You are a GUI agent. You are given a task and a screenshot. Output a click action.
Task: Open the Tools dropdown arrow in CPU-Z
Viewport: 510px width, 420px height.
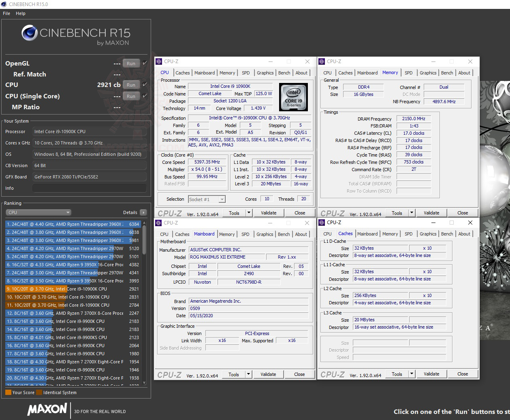[x=250, y=212]
